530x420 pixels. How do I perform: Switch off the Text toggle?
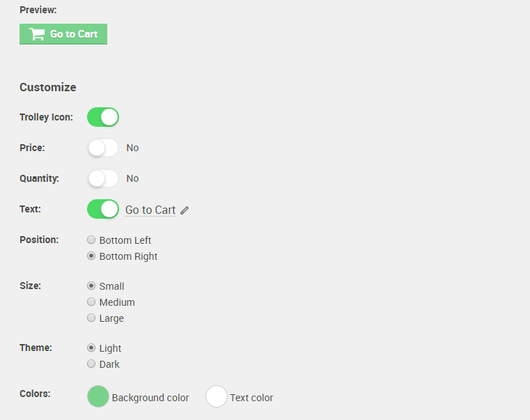pos(103,209)
